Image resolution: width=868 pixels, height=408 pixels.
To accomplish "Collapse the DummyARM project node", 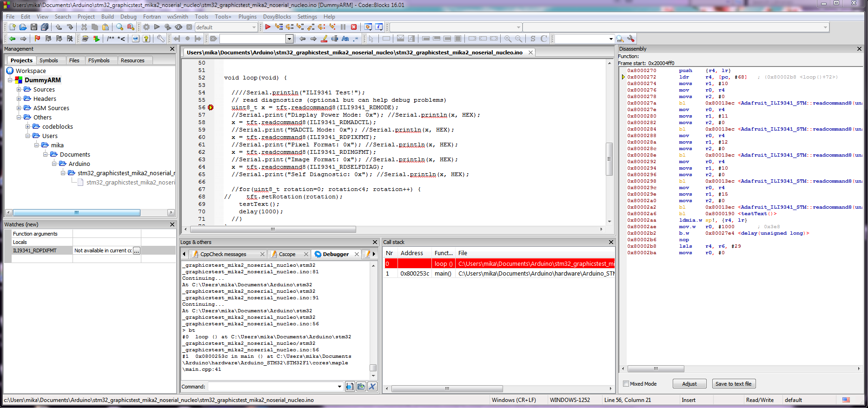I will pos(10,80).
